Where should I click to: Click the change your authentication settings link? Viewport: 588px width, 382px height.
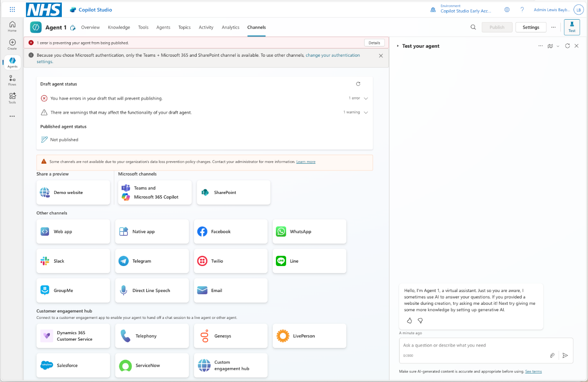(333, 55)
